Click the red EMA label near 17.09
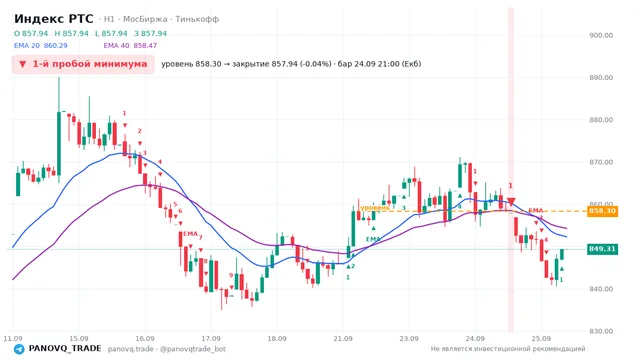640x360 pixels. (x=190, y=234)
